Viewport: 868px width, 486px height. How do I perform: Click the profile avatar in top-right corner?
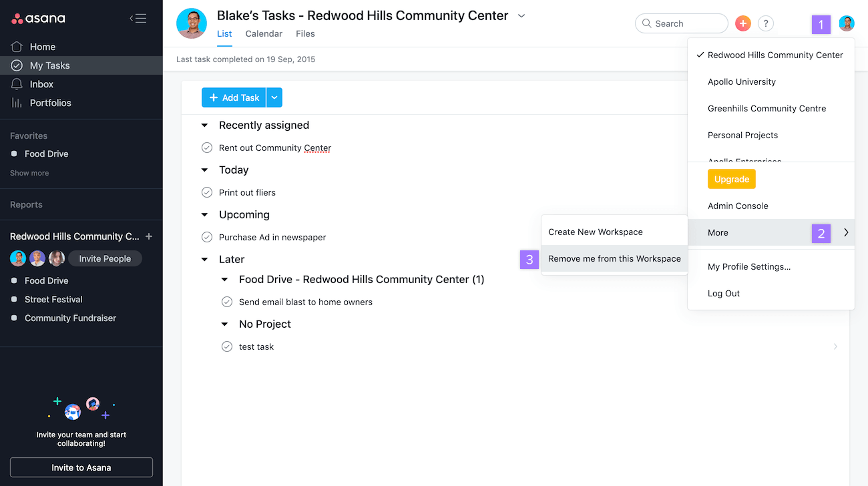click(846, 23)
